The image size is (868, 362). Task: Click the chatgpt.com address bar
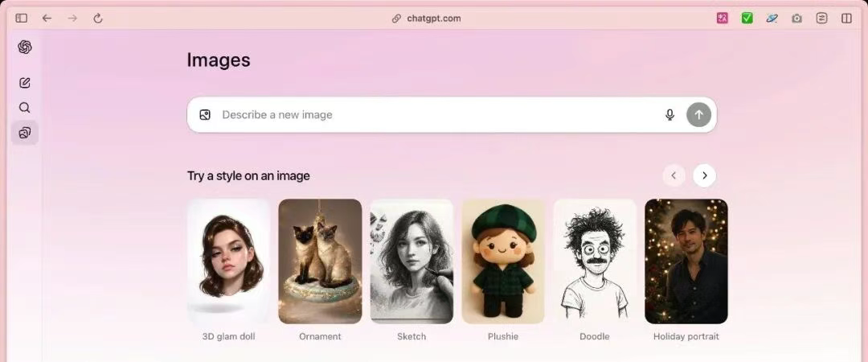(x=426, y=19)
